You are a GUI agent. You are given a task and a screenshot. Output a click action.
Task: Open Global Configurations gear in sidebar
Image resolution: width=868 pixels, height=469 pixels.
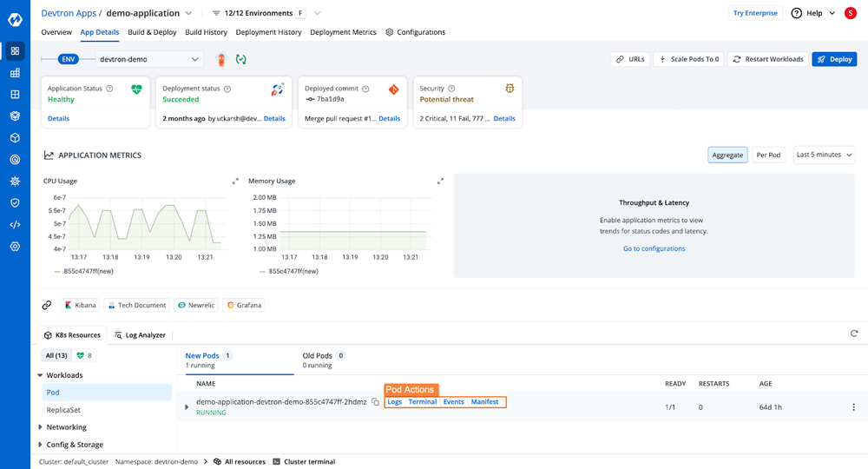coord(15,247)
